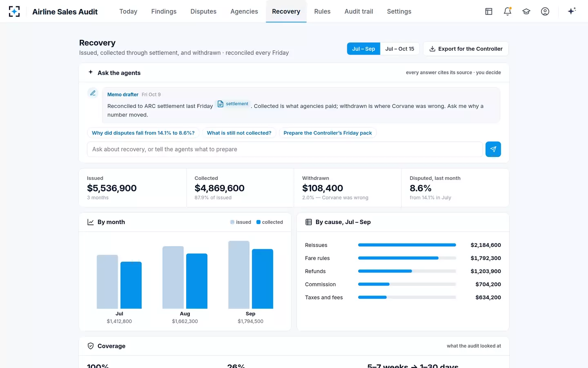Click the settlement document source chip
The height and width of the screenshot is (368, 588).
[233, 104]
